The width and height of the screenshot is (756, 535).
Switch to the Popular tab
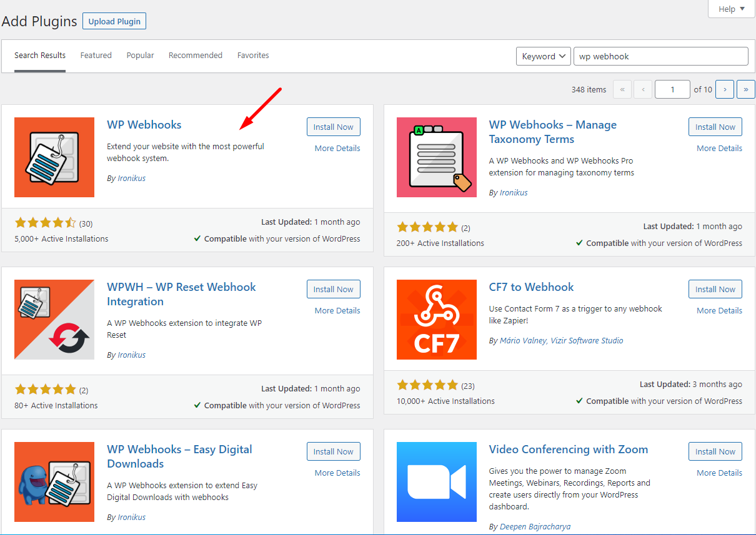pos(141,56)
